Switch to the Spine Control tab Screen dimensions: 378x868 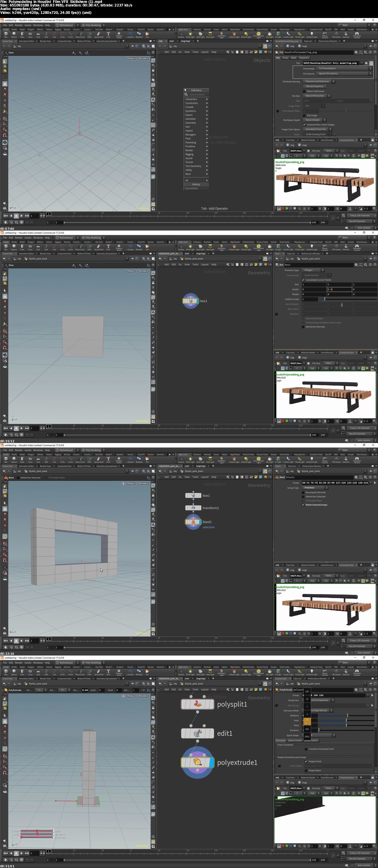pyautogui.click(x=295, y=740)
